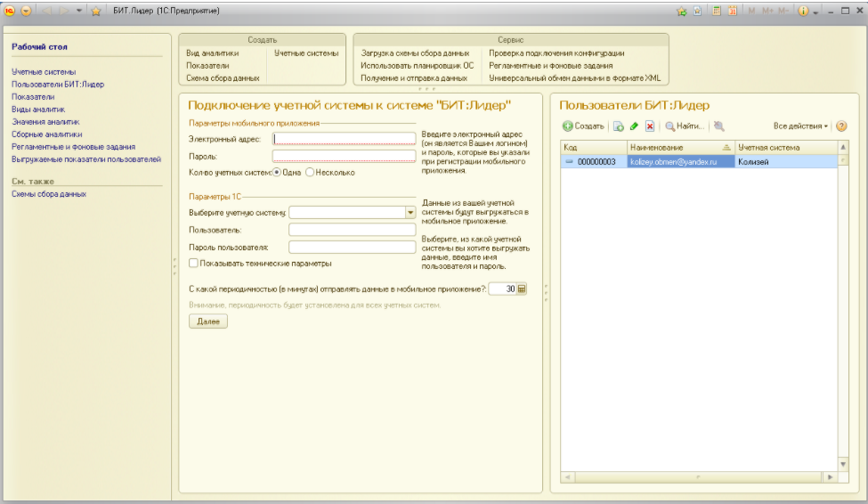This screenshot has height=504, width=868.
Task: Click the horizontal scrollbar right arrow in users list
Action: tap(830, 477)
